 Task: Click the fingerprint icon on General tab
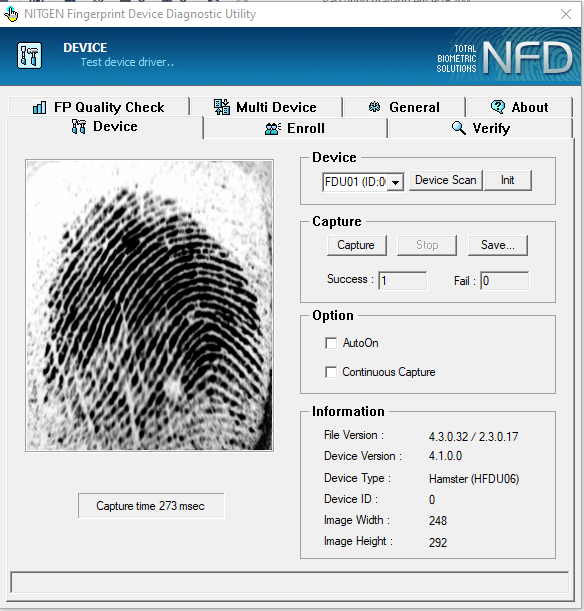point(374,107)
